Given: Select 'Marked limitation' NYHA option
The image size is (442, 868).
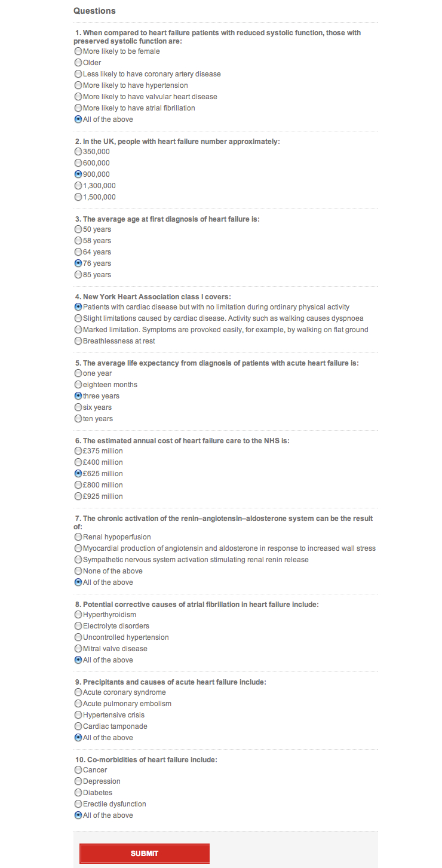Looking at the screenshot, I should pyautogui.click(x=78, y=330).
